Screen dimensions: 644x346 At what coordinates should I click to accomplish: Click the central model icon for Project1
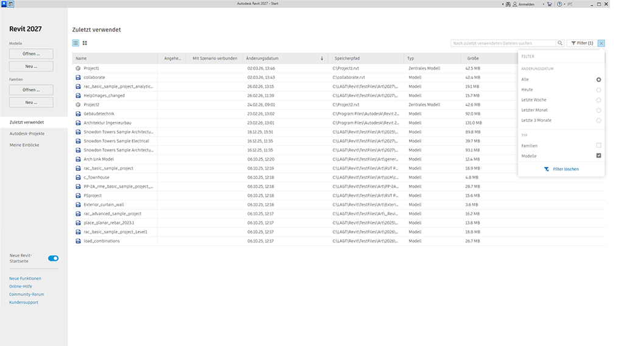point(78,69)
